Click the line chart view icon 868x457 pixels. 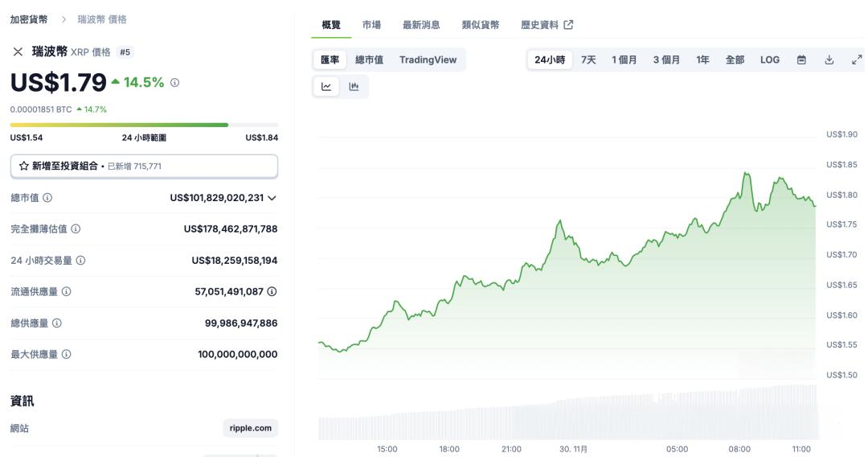coord(326,87)
